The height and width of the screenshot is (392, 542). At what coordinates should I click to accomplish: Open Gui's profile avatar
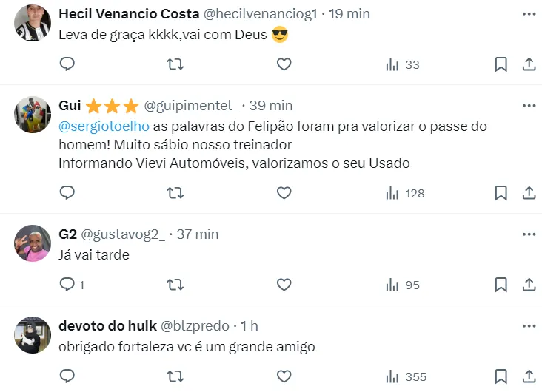click(32, 114)
